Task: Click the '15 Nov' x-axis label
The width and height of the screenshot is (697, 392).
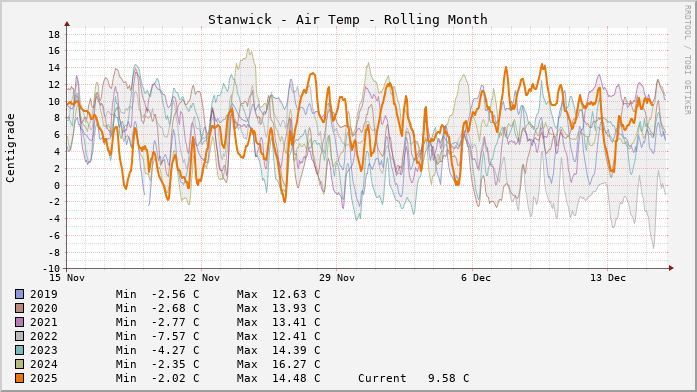Action: click(x=67, y=278)
